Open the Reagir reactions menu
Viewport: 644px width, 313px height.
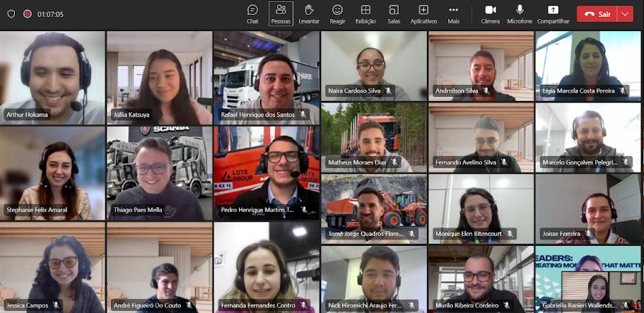(x=337, y=14)
